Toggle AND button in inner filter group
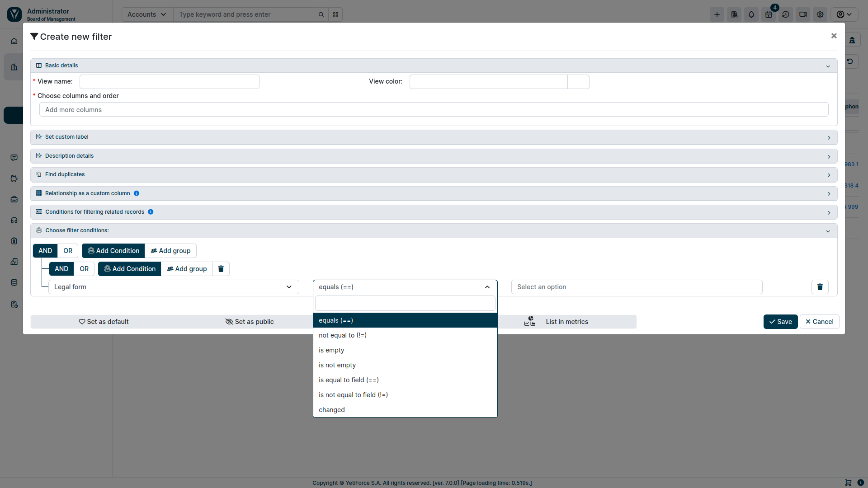The width and height of the screenshot is (868, 488). [61, 269]
